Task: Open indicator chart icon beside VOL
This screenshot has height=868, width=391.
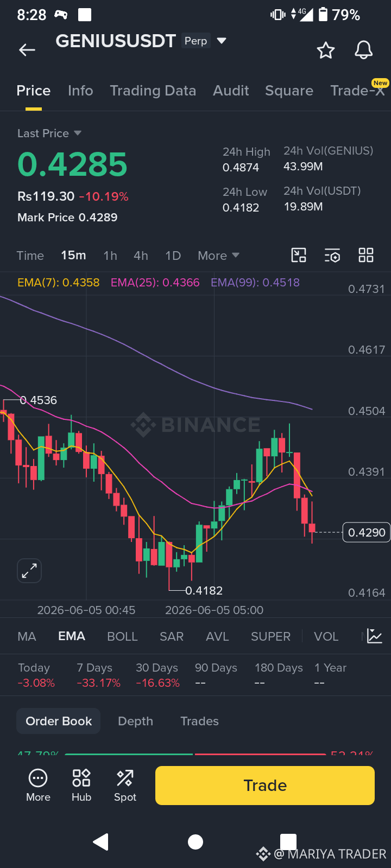Action: pyautogui.click(x=375, y=636)
